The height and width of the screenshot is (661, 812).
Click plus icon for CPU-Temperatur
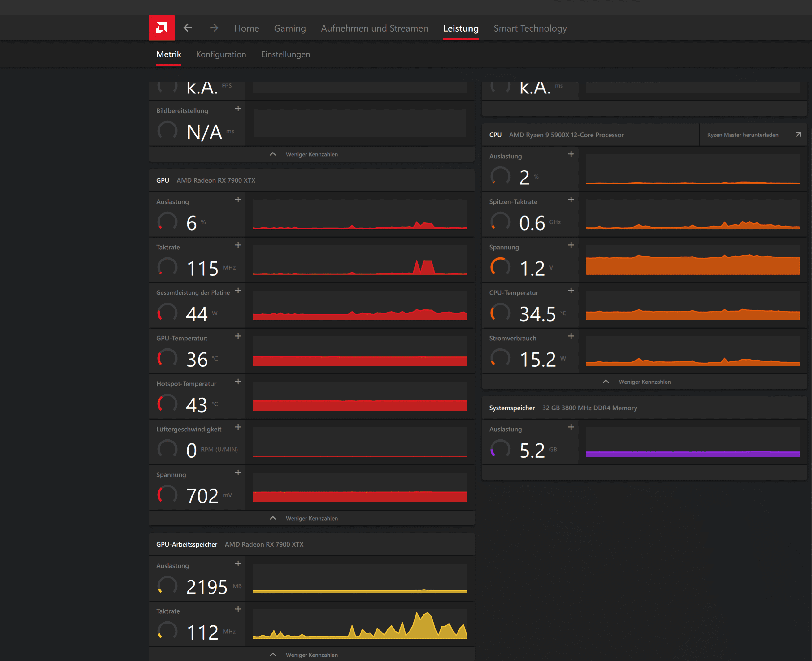click(571, 291)
